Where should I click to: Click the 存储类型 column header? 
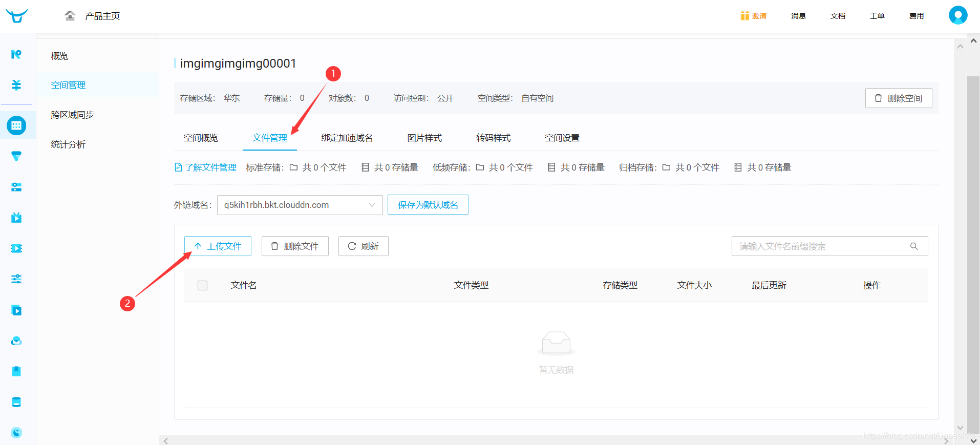pyautogui.click(x=620, y=285)
